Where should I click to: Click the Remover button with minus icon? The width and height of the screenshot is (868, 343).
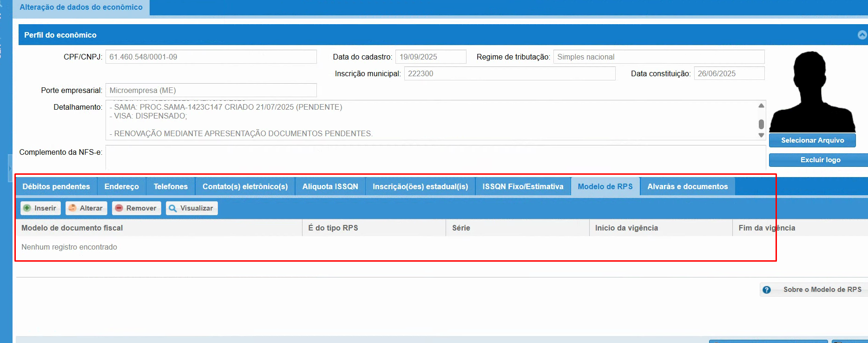click(x=136, y=208)
